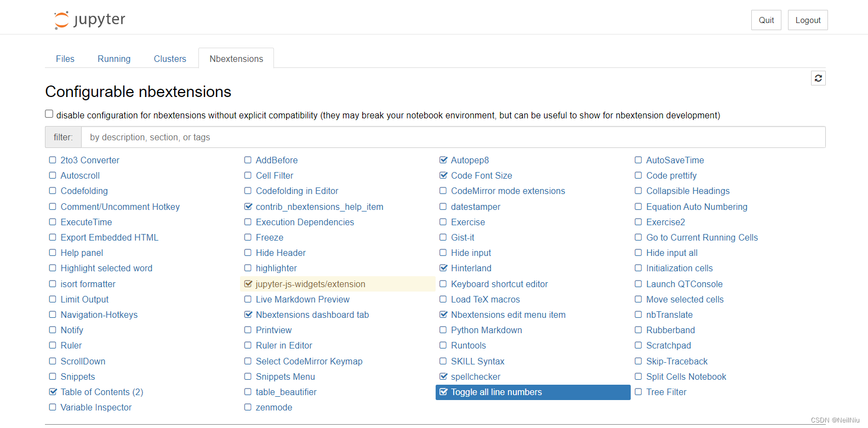Viewport: 868px width, 428px height.
Task: Check the Variable Inspector checkbox
Action: (x=53, y=407)
